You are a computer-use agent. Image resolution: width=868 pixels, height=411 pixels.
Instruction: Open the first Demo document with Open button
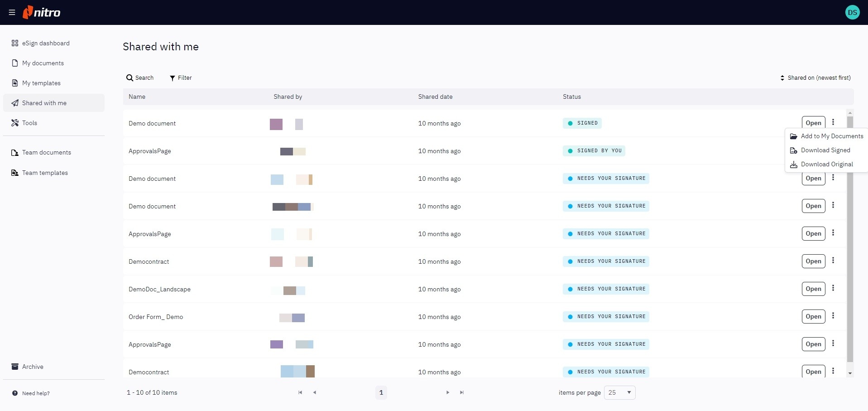[813, 123]
